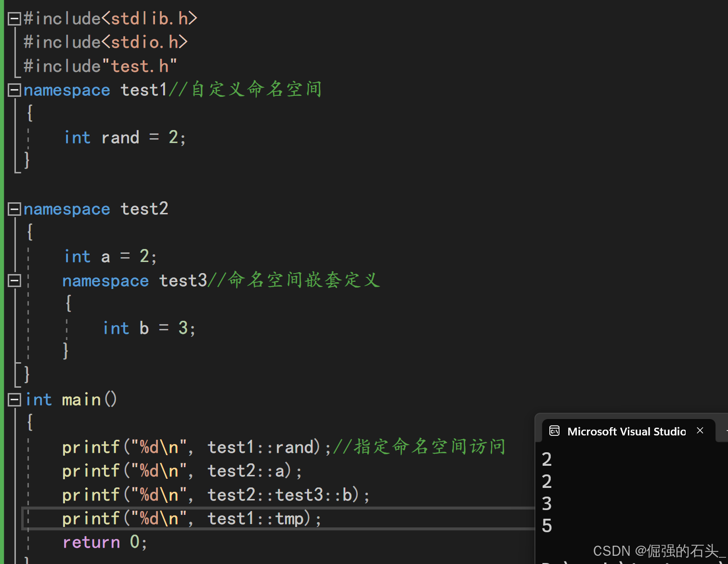The image size is (728, 564).
Task: Click the 命名空间嵌套定义 comment
Action: pyautogui.click(x=303, y=280)
